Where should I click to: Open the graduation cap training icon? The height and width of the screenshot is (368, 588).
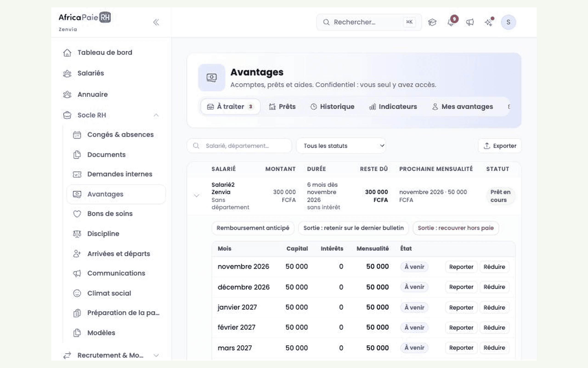[x=432, y=22]
